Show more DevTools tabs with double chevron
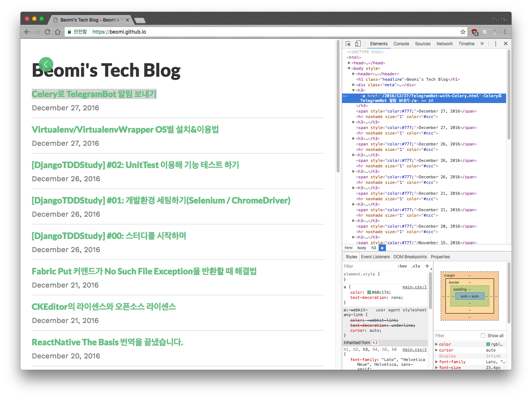This screenshot has height=399, width=532. (x=482, y=43)
